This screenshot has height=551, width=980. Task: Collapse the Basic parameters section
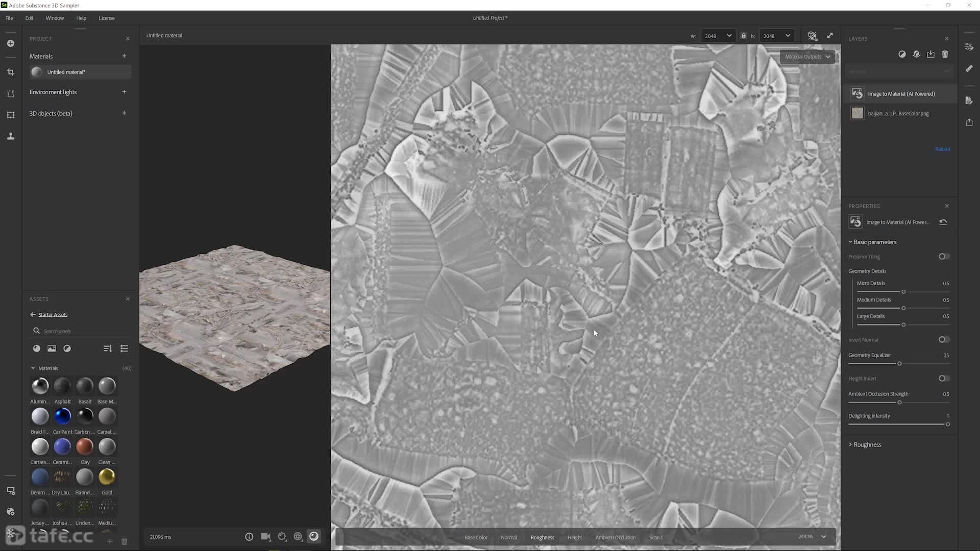coord(872,242)
